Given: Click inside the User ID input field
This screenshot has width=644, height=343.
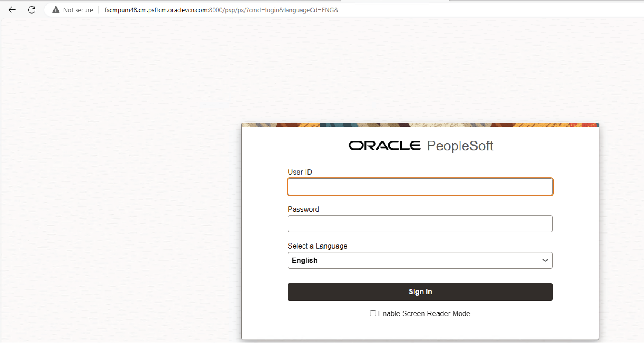Looking at the screenshot, I should coord(420,187).
